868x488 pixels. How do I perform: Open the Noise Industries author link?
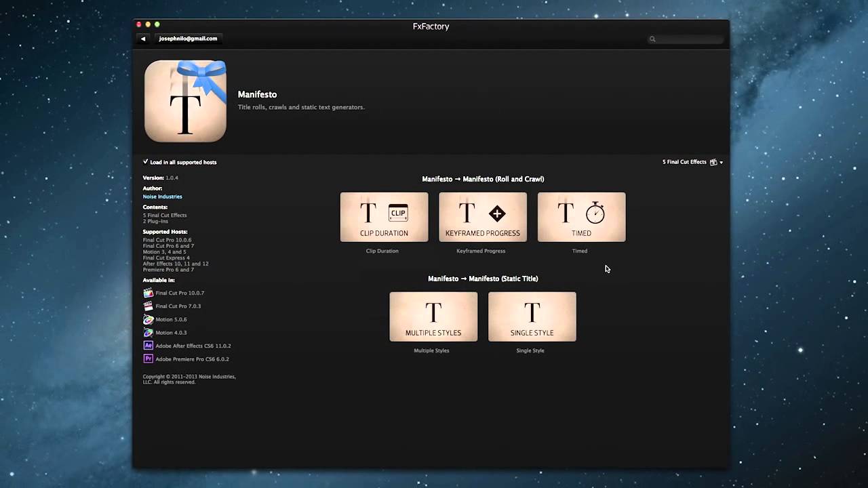[162, 197]
